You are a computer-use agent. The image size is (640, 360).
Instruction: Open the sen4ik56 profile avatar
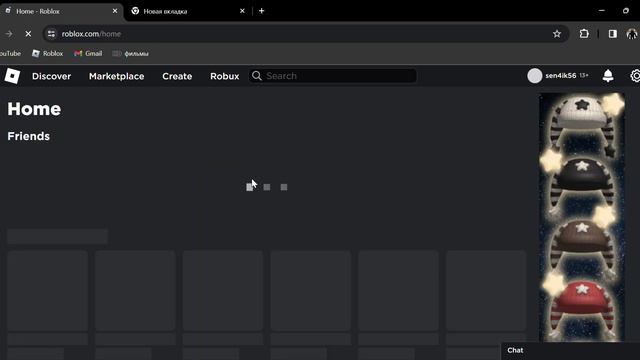pos(535,76)
